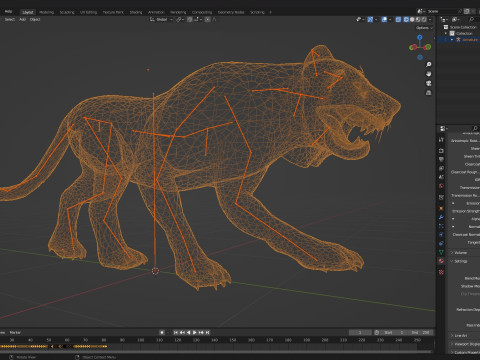The image size is (480, 360).
Task: Open the Object menu in viewport header
Action: coord(35,19)
